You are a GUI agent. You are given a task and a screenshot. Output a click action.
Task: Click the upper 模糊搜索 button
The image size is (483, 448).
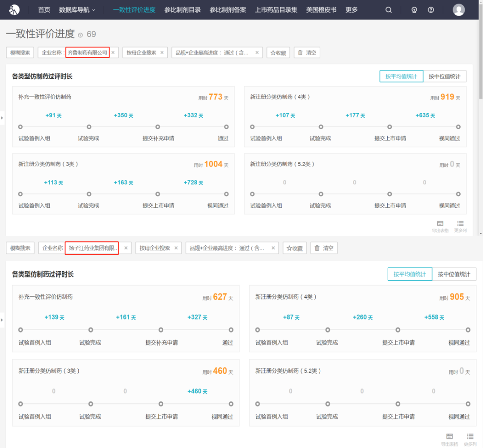tap(20, 52)
